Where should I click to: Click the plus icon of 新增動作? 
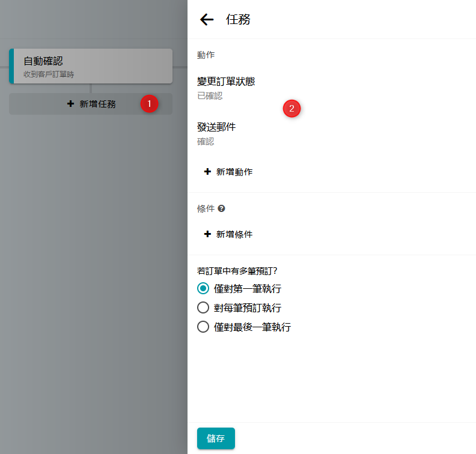click(207, 172)
